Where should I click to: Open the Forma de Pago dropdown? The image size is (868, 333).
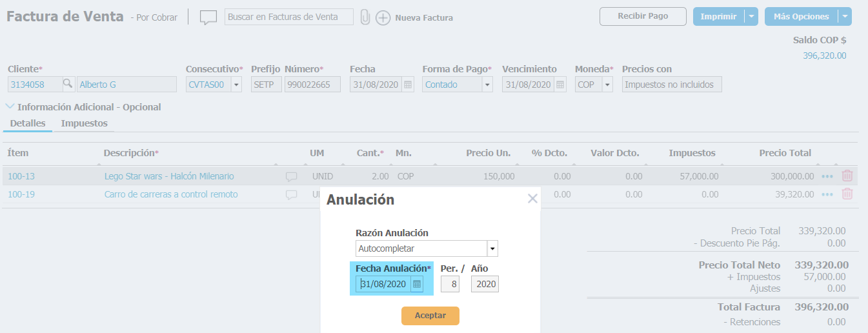coord(487,85)
